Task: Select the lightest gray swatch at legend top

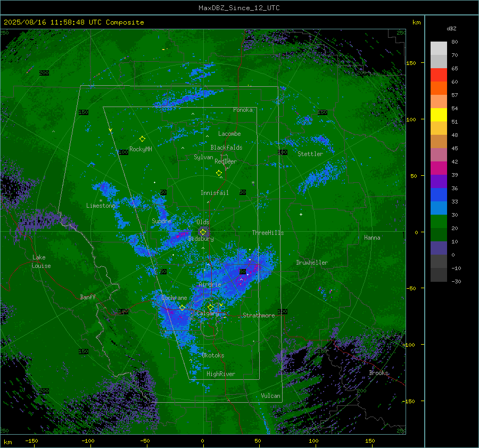Action: [x=439, y=48]
